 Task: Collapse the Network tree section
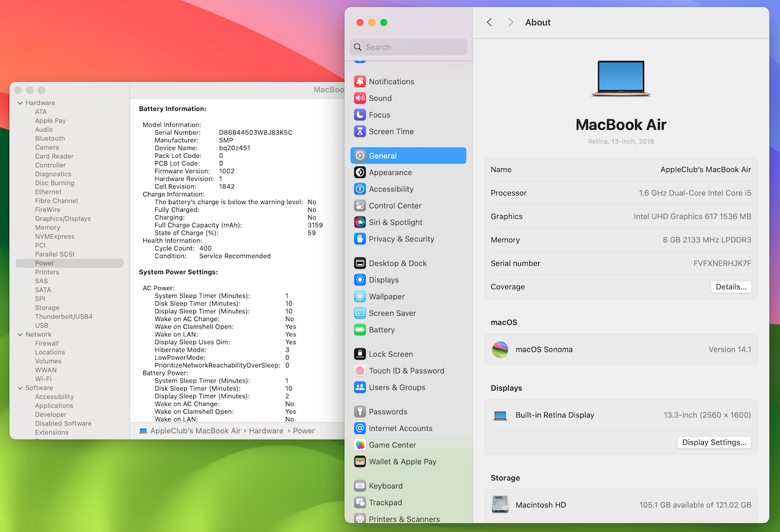point(20,335)
